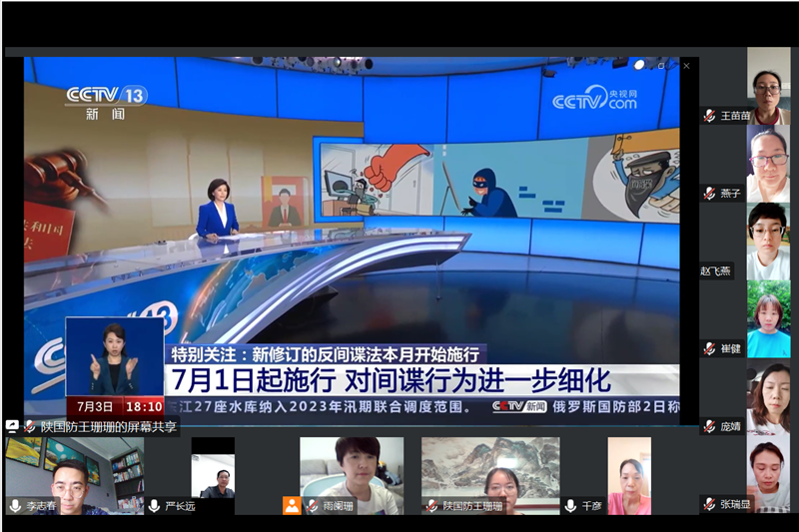Viewport: 799px width, 532px height.
Task: Click the muted mic icon beside 庞婧
Action: pos(709,426)
